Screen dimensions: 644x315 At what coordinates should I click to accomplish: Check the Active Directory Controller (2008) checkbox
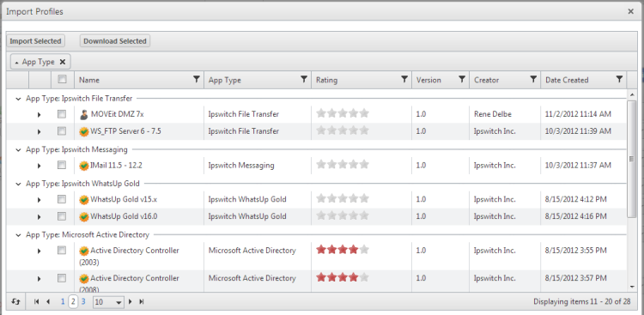[62, 278]
